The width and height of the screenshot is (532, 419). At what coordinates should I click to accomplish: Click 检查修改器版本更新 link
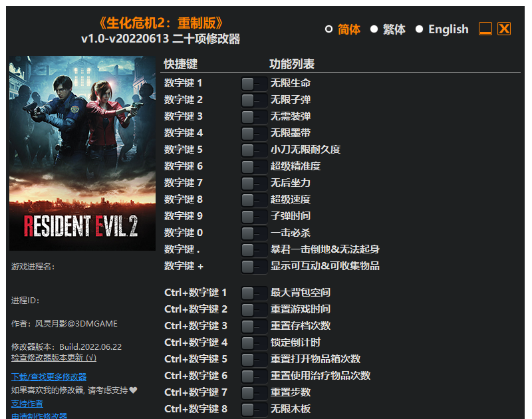(54, 358)
